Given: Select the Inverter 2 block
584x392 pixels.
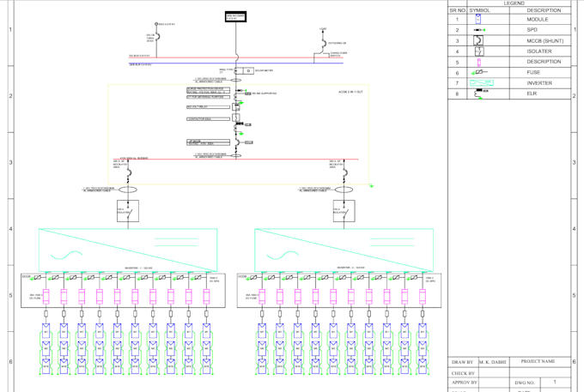Looking at the screenshot, I should tap(344, 250).
